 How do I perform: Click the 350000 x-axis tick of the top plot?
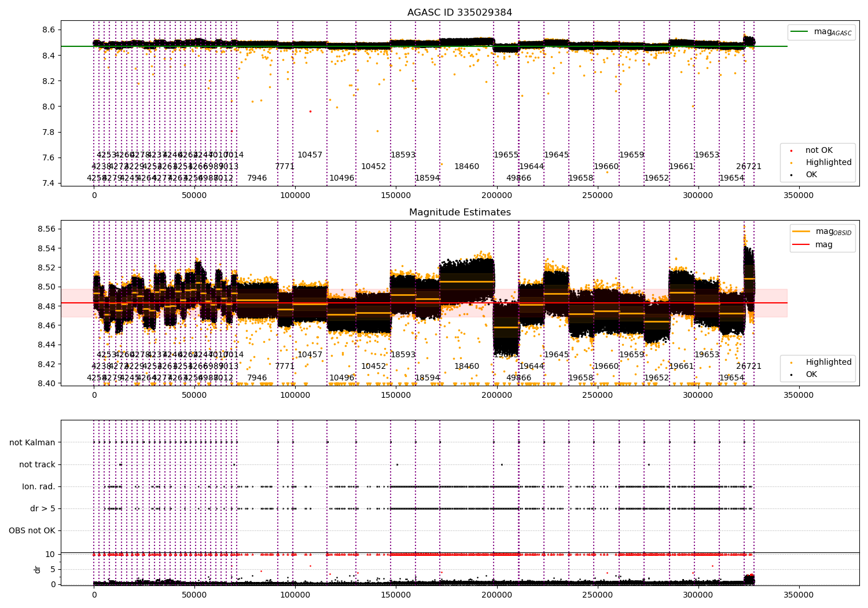pyautogui.click(x=798, y=196)
